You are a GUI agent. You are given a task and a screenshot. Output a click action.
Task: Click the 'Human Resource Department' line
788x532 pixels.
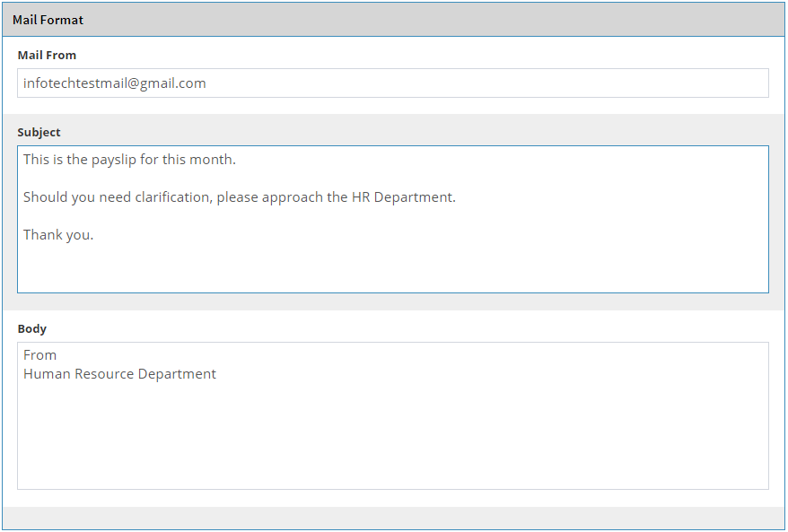(x=119, y=374)
